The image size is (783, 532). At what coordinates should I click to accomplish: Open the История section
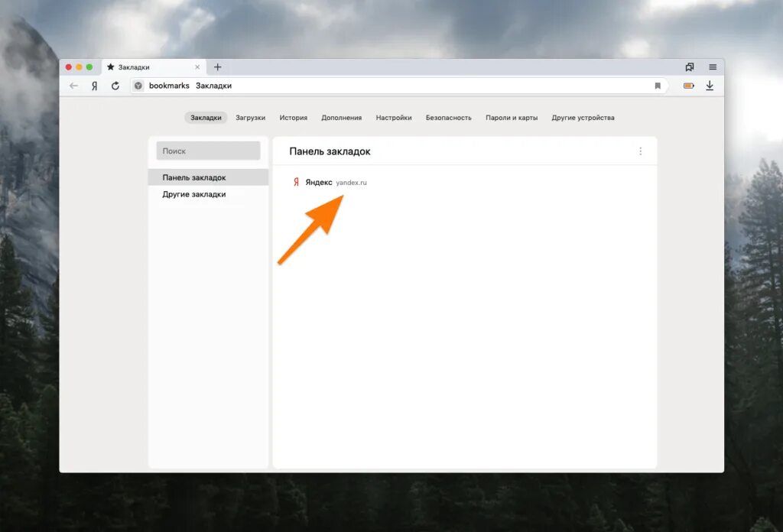(x=293, y=117)
